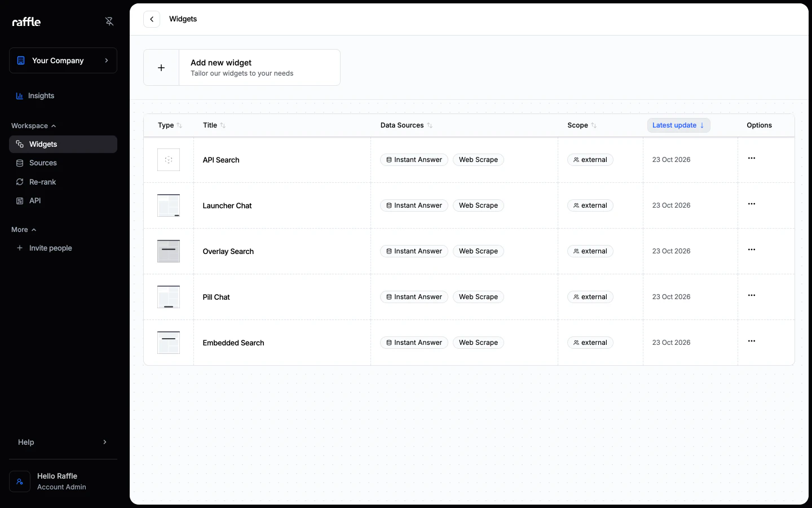
Task: Click the raffle logo
Action: [x=27, y=21]
